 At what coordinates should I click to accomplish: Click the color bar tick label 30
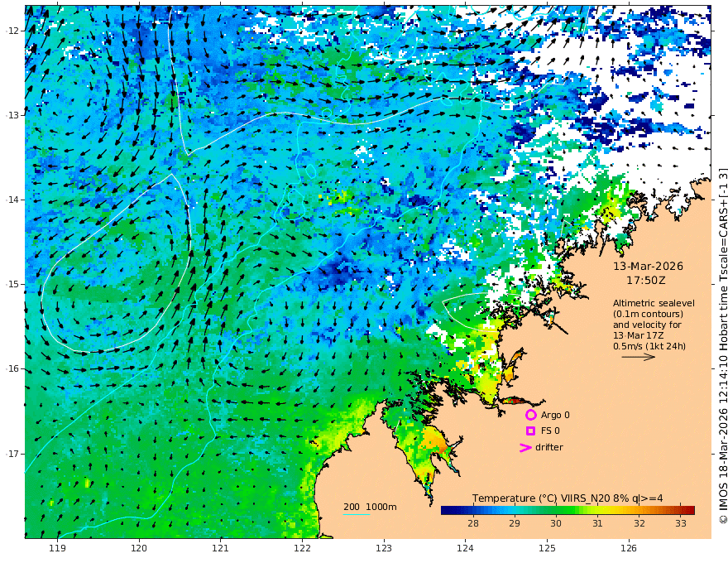point(556,523)
